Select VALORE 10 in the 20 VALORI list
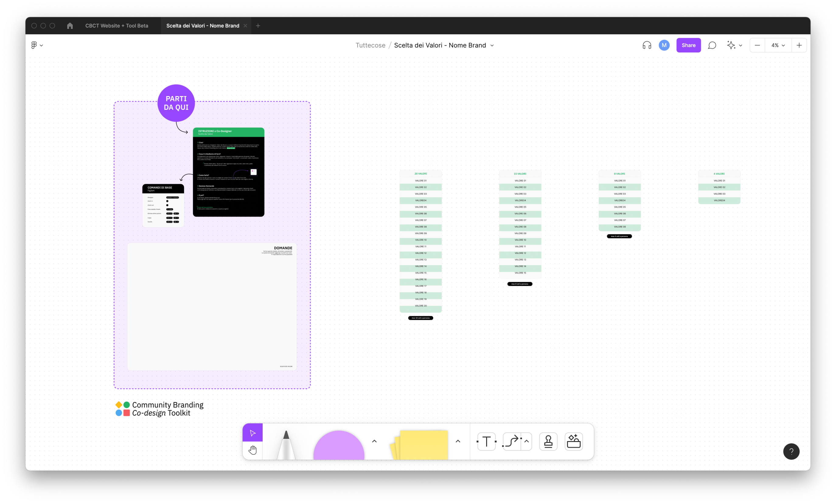Image resolution: width=836 pixels, height=504 pixels. coord(421,240)
